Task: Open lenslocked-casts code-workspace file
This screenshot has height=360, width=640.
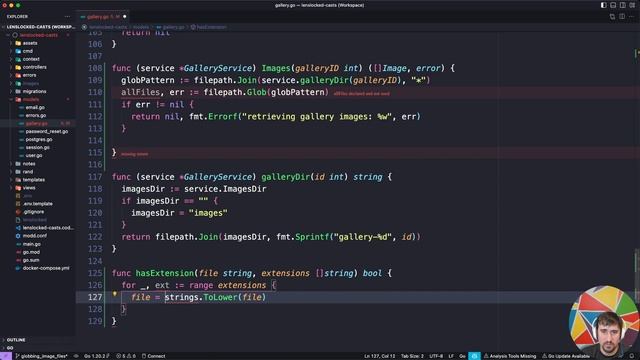Action: [x=48, y=228]
